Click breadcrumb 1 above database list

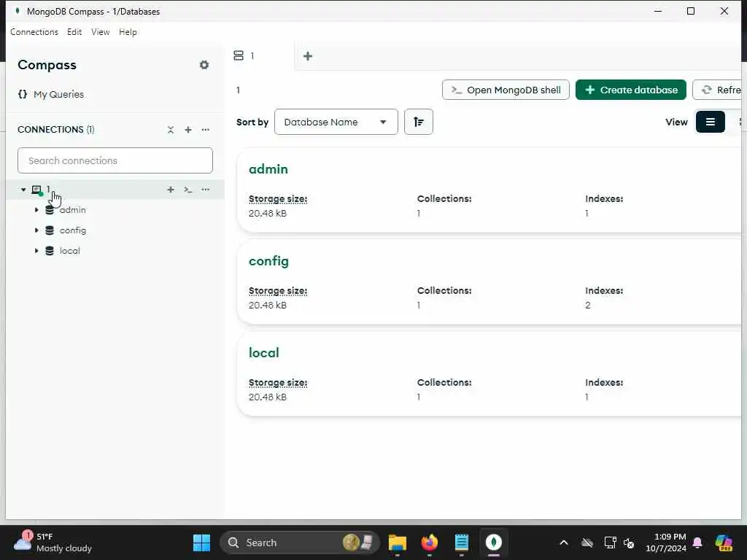click(239, 90)
